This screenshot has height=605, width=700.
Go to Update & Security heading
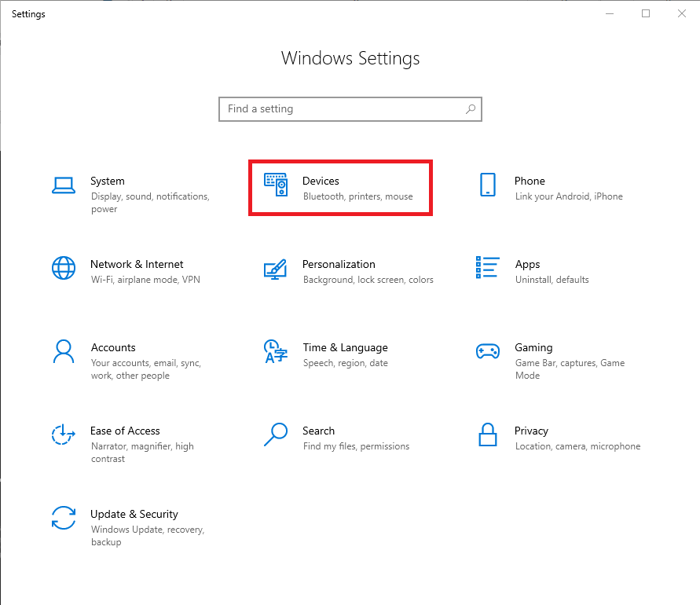134,515
